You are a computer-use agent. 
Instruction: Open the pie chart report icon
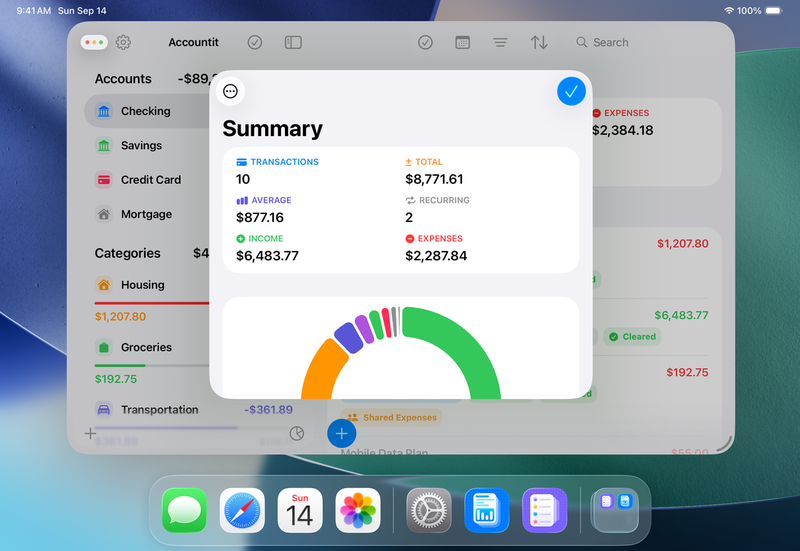pos(297,433)
